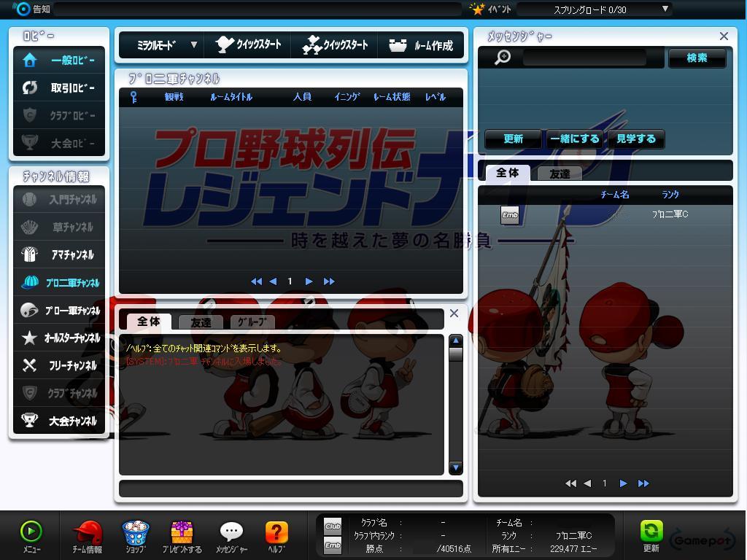Enter the プロ二軍チャンネル cap channel

[x=59, y=282]
